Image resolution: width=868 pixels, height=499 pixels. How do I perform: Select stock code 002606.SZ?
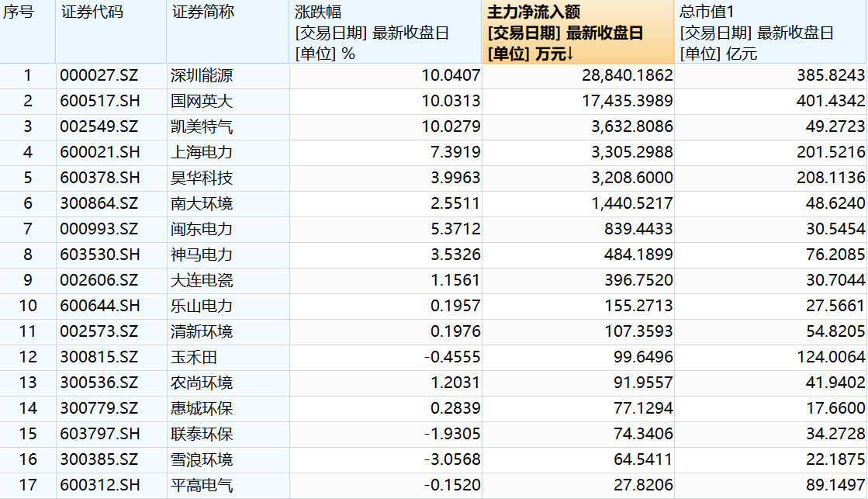click(99, 279)
